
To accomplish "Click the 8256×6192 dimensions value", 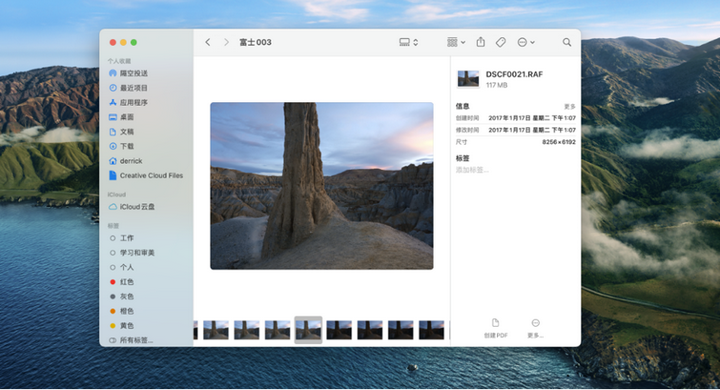I will coord(558,142).
